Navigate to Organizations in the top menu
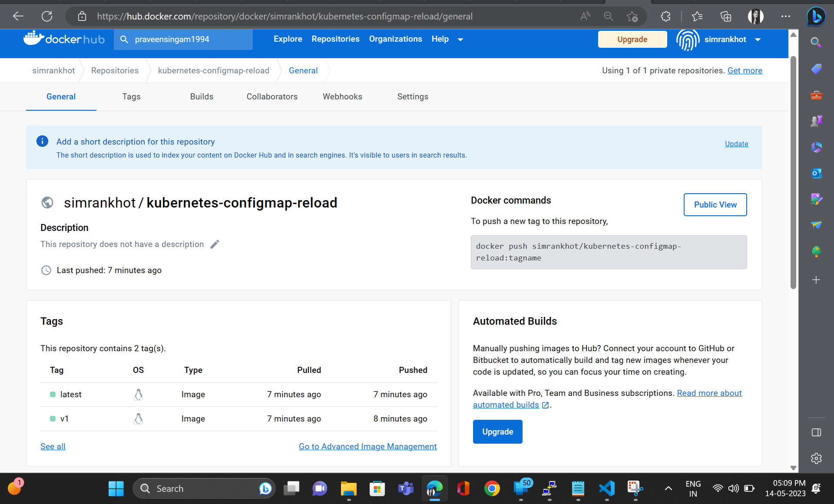This screenshot has height=504, width=834. [x=395, y=39]
